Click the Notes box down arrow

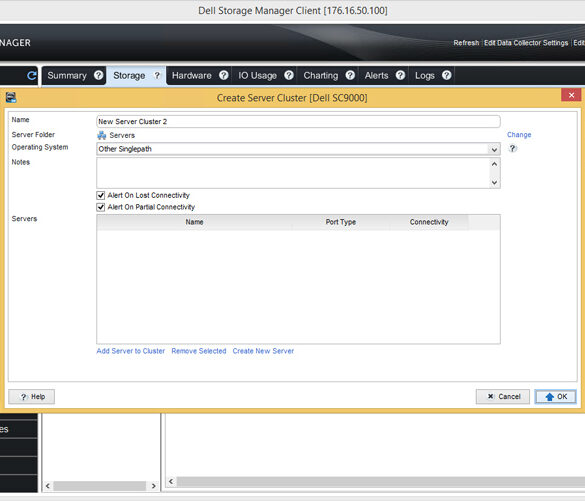494,182
